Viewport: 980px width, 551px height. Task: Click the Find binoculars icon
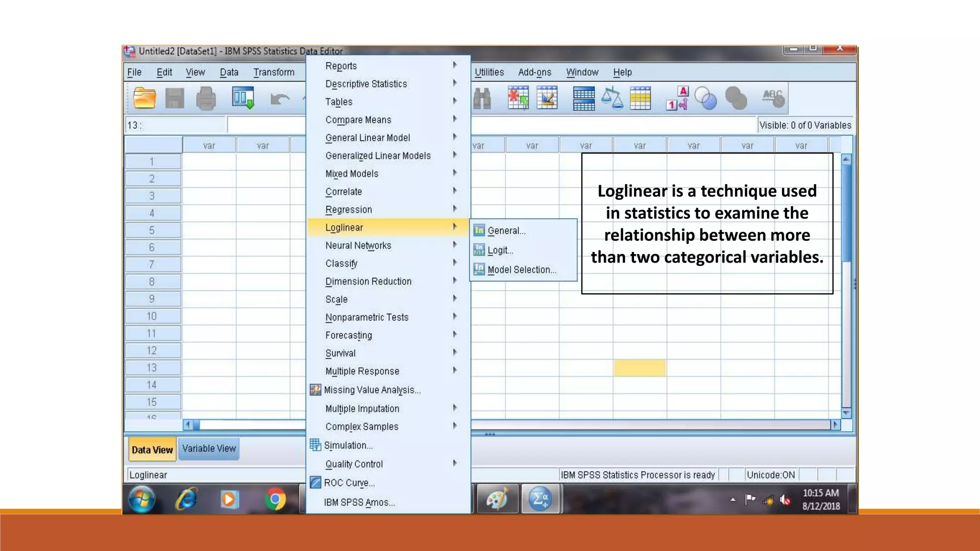pyautogui.click(x=482, y=99)
